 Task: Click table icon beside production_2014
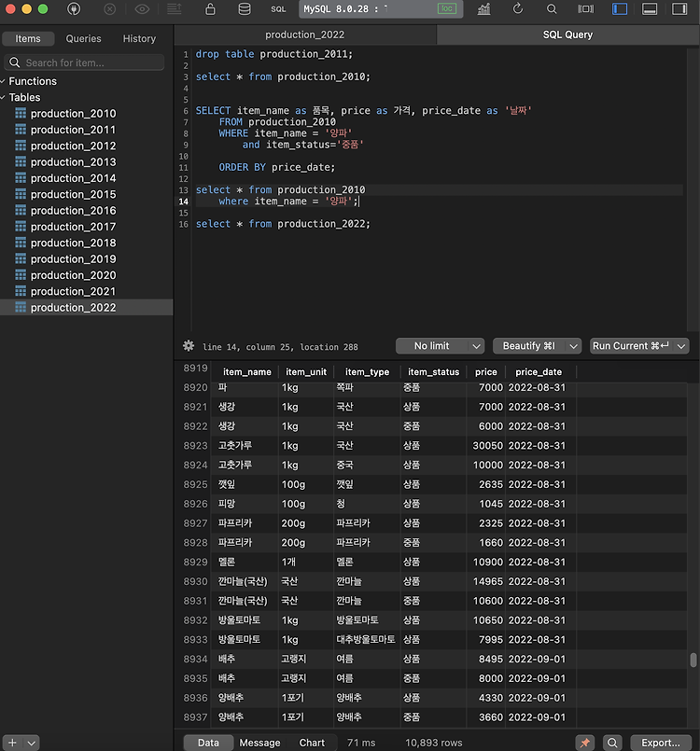pyautogui.click(x=21, y=178)
